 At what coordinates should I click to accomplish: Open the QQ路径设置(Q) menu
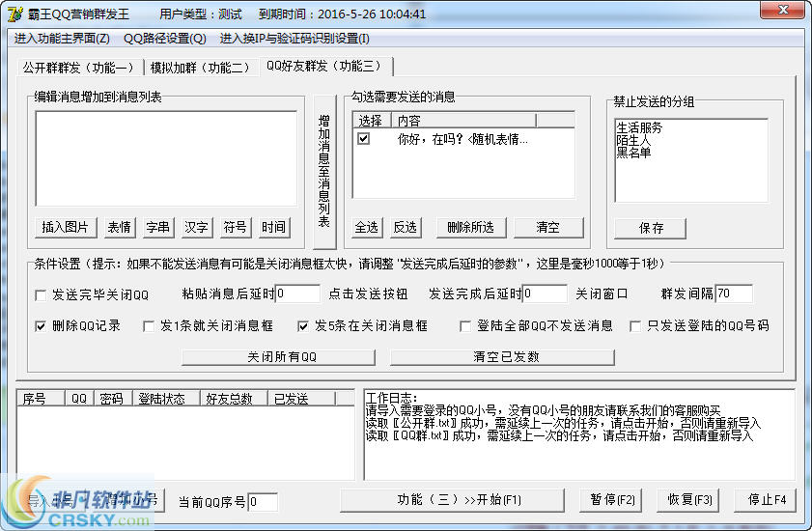click(x=165, y=39)
